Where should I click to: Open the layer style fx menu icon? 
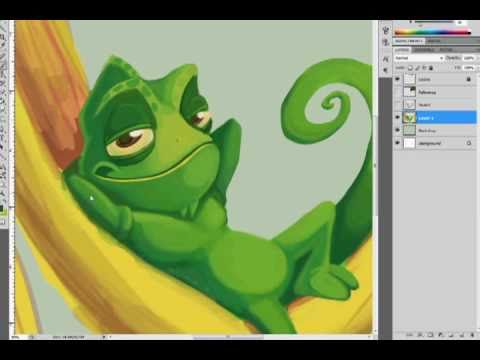[x=420, y=334]
